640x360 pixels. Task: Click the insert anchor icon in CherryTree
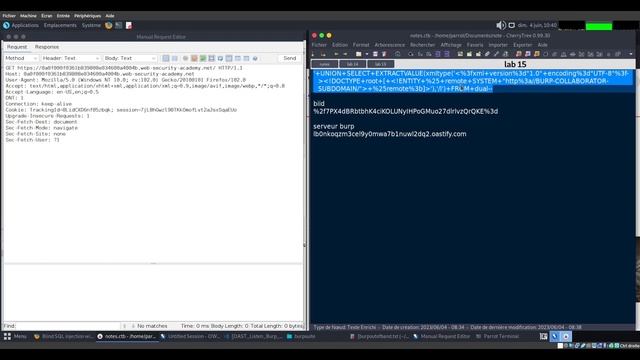click(x=505, y=54)
